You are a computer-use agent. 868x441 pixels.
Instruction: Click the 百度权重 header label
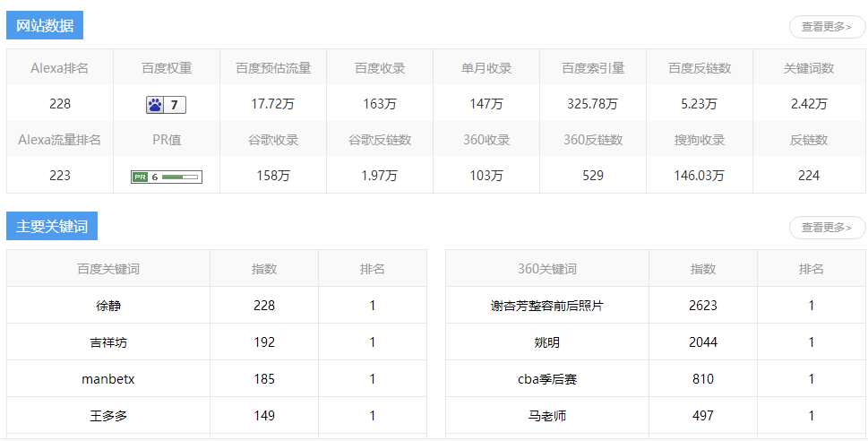point(167,68)
